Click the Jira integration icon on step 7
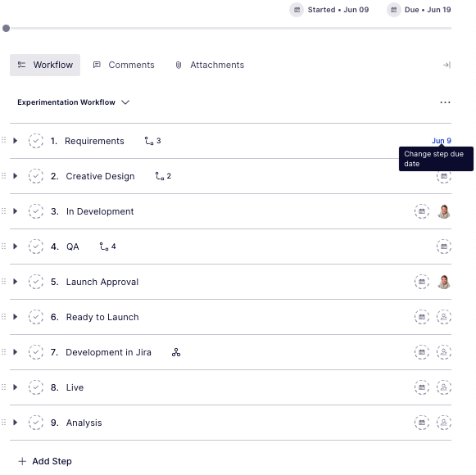Image resolution: width=476 pixels, height=475 pixels. (x=176, y=352)
